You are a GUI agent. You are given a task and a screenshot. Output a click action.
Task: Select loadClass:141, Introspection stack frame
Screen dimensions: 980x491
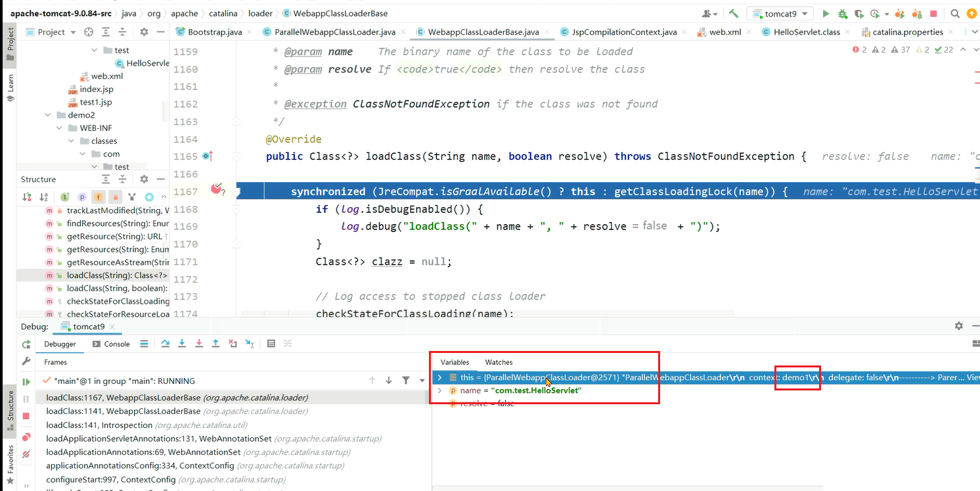click(100, 425)
